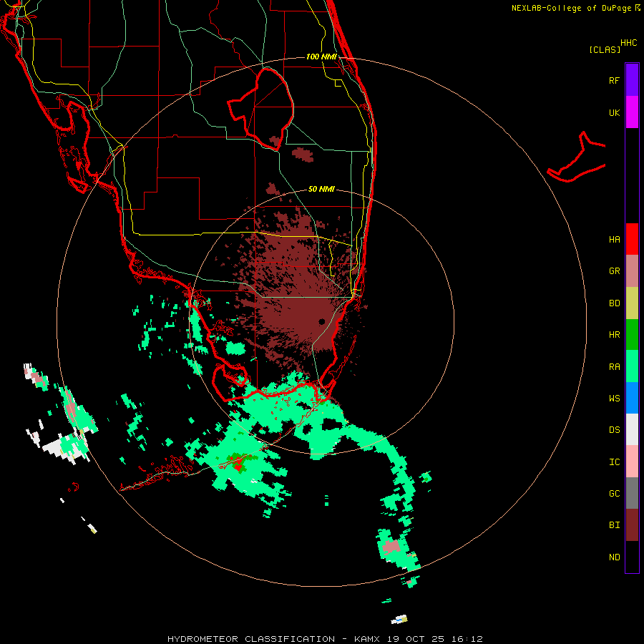Select the yellow BD big drops swatch
Image resolution: width=644 pixels, height=644 pixels.
pos(632,303)
